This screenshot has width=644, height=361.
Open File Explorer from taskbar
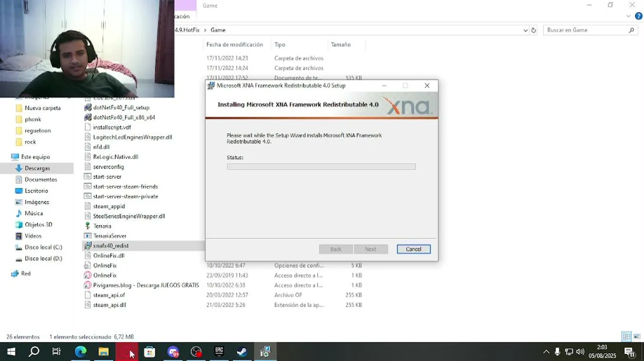(x=103, y=352)
